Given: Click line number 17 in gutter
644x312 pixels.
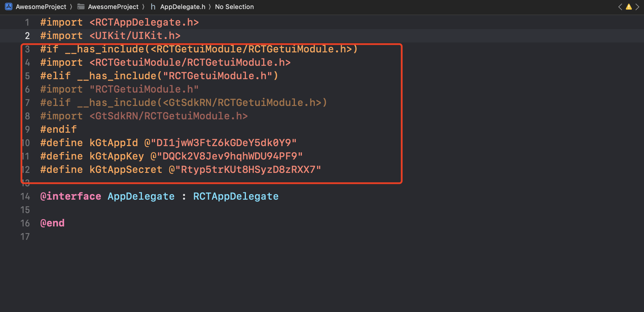Looking at the screenshot, I should (25, 237).
